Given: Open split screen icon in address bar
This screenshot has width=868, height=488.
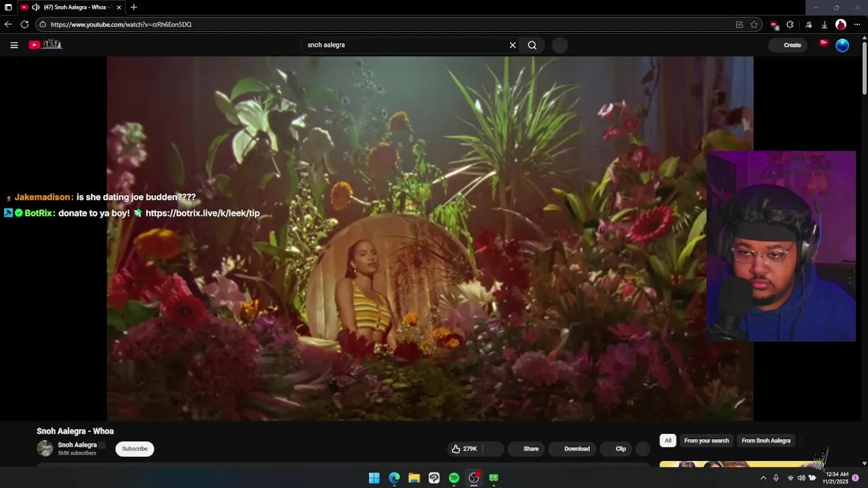Looking at the screenshot, I should tap(739, 24).
